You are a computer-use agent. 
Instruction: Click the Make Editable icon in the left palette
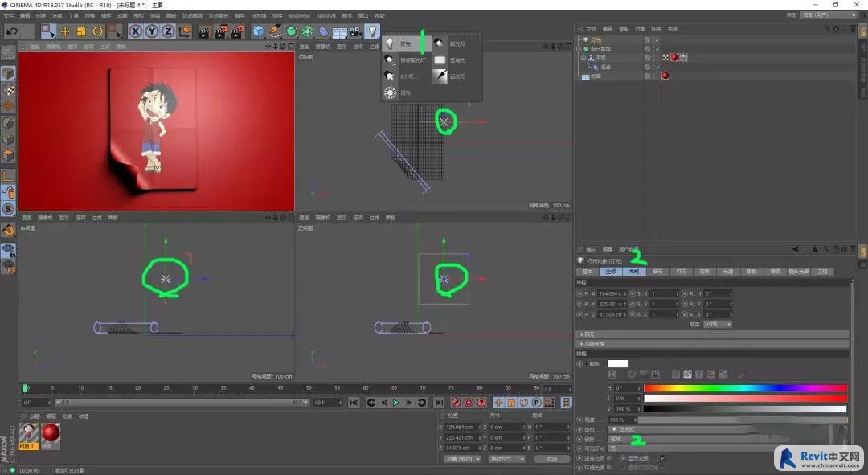[x=8, y=53]
